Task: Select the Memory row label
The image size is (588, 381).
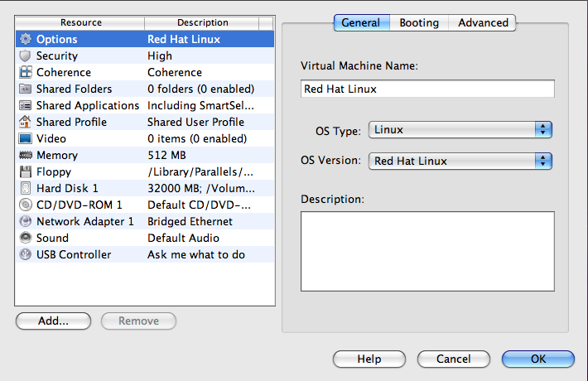Action: click(x=57, y=155)
